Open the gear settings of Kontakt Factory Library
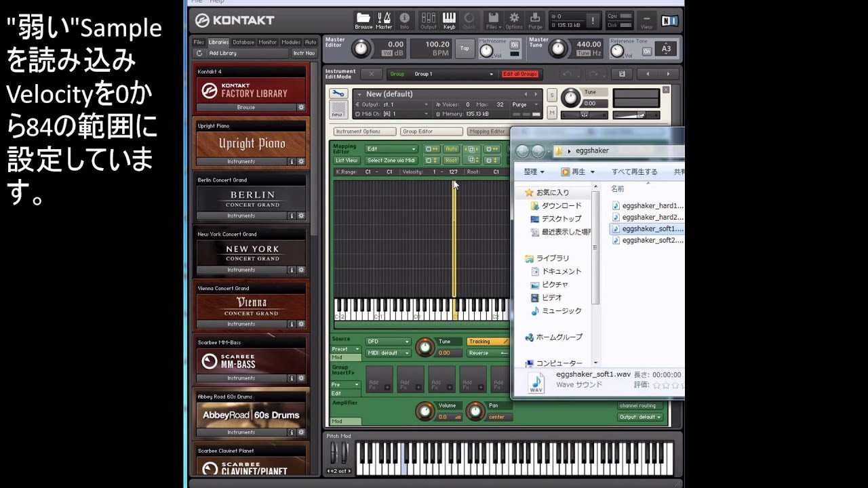868x488 pixels. (x=301, y=107)
